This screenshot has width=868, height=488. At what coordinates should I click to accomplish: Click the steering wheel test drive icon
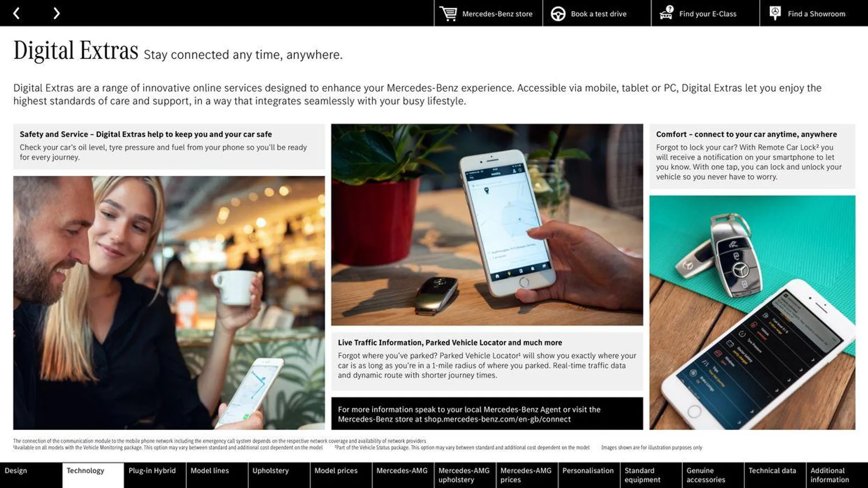coord(557,13)
